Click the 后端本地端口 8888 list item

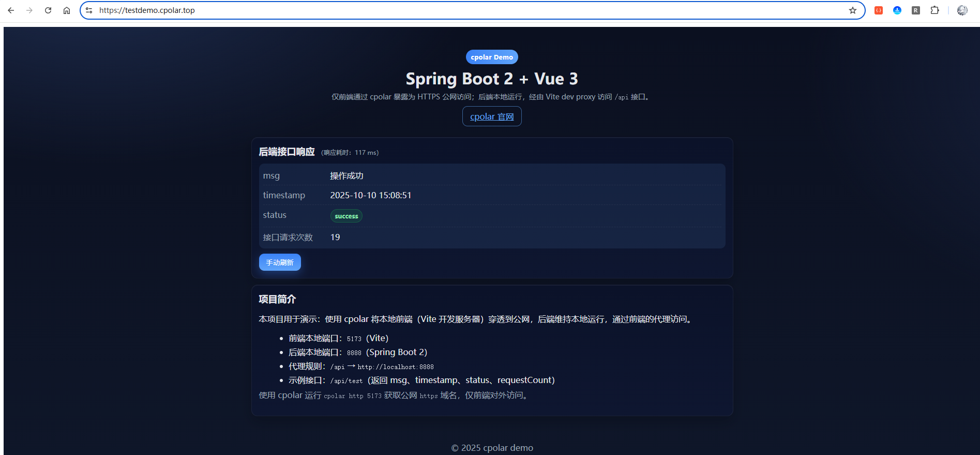(x=358, y=353)
